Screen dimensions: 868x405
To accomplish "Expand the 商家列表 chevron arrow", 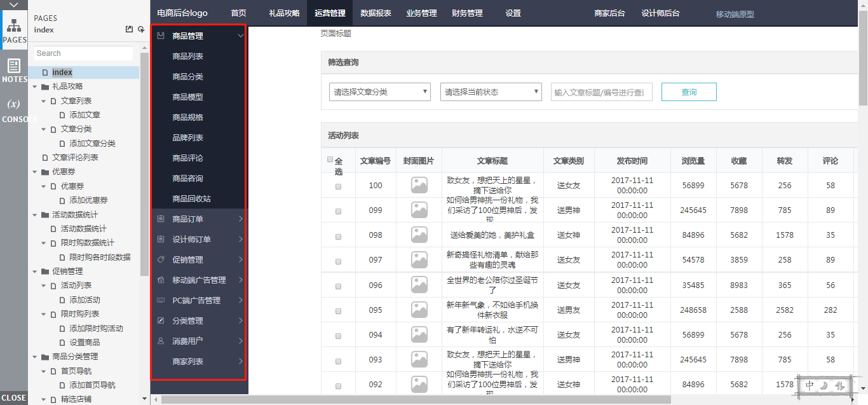I will pyautogui.click(x=241, y=361).
